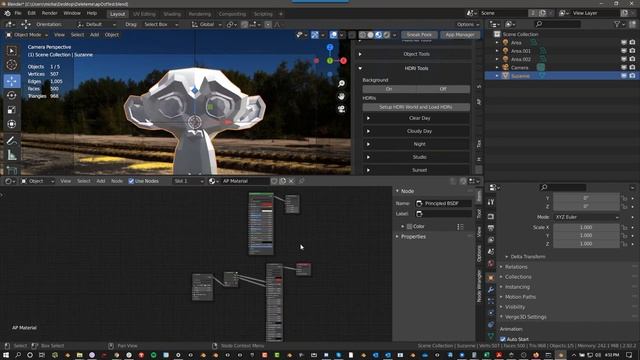Toggle the Use Nodes checkbox
Screen dimensions: 640x360
click(x=131, y=181)
